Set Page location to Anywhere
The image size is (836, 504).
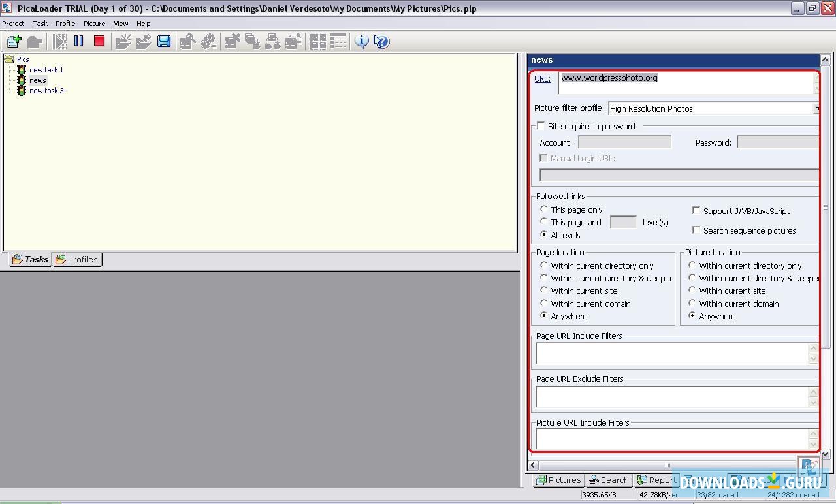point(543,316)
